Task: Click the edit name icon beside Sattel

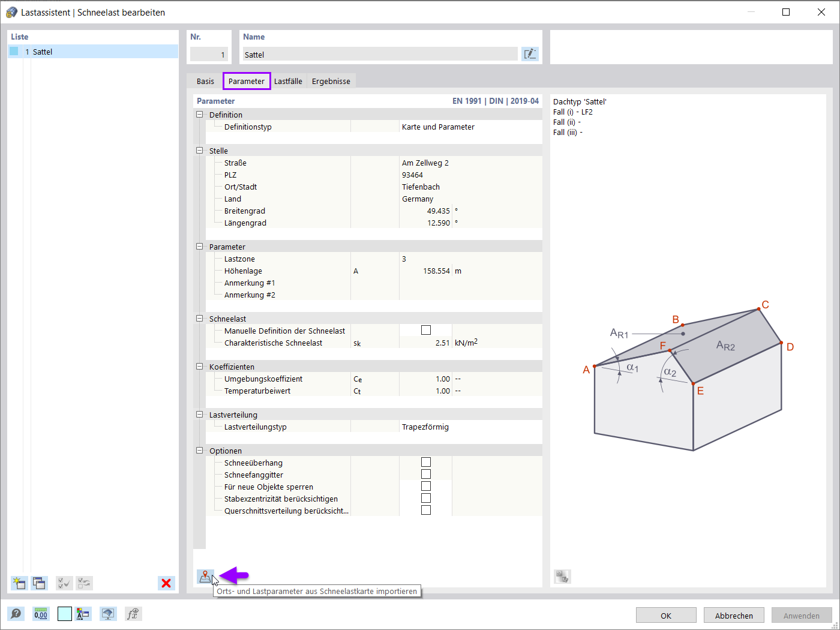Action: tap(530, 54)
